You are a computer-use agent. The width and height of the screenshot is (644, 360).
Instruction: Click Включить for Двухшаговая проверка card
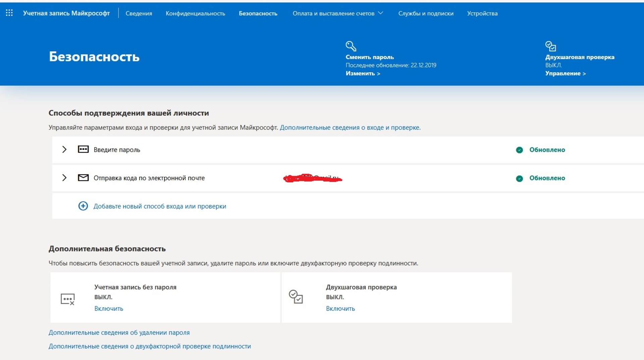[x=340, y=308]
